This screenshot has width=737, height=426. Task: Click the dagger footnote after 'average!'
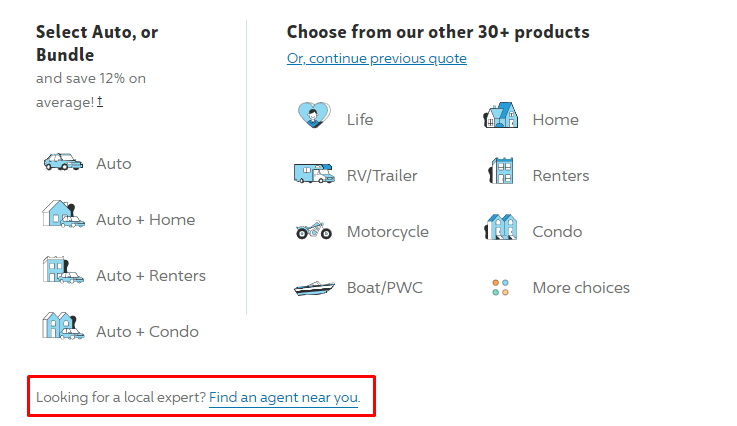pos(100,101)
